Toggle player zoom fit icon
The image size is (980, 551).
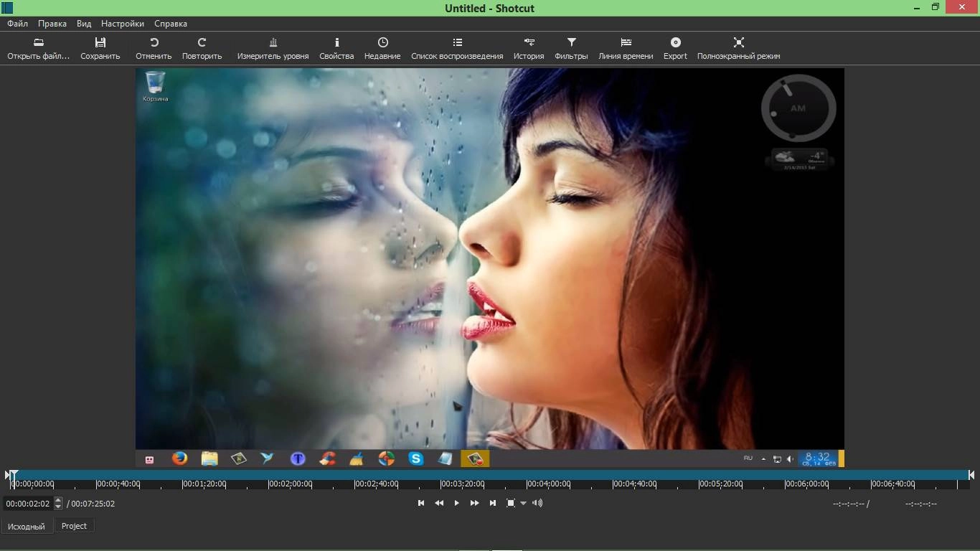(x=510, y=503)
